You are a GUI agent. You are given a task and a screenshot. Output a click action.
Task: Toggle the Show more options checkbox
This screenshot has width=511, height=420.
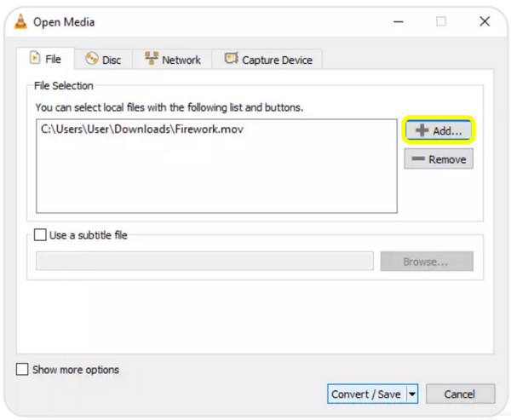(x=22, y=370)
